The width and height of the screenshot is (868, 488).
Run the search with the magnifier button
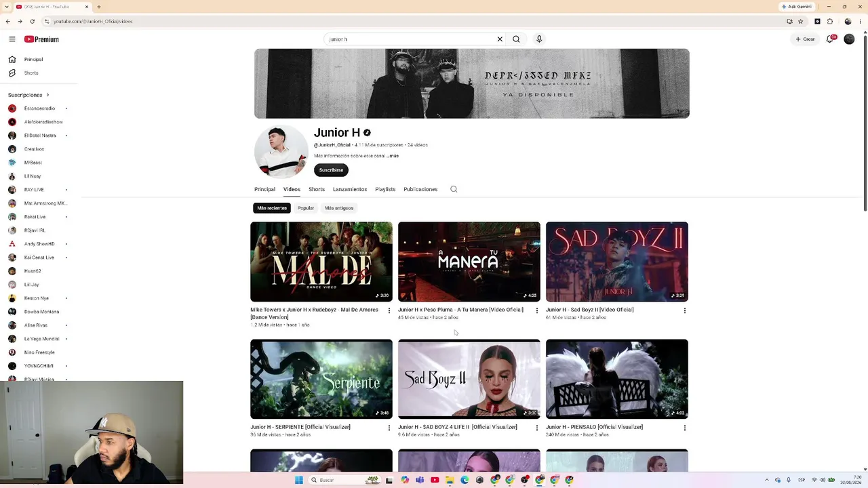click(516, 39)
